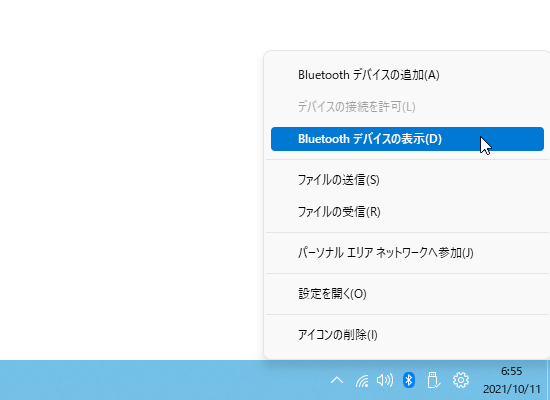Select 'Bluetooth デバイスの追加(A)' menu entry
Image resolution: width=550 pixels, height=400 pixels.
407,75
